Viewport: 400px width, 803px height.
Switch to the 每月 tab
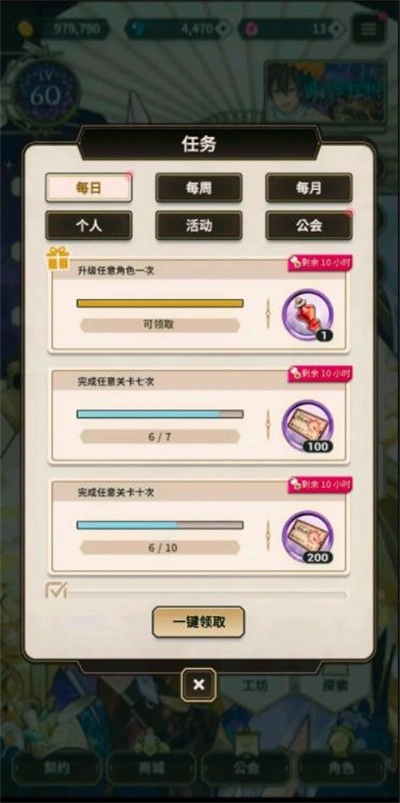point(309,188)
